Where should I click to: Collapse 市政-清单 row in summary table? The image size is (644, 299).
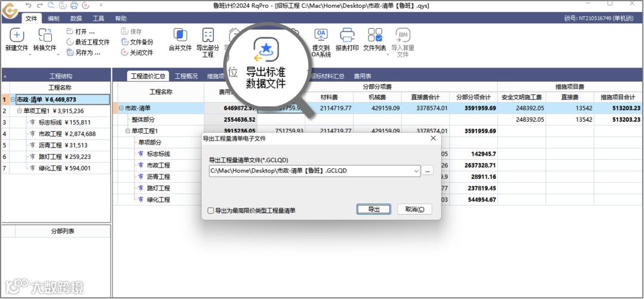point(121,108)
